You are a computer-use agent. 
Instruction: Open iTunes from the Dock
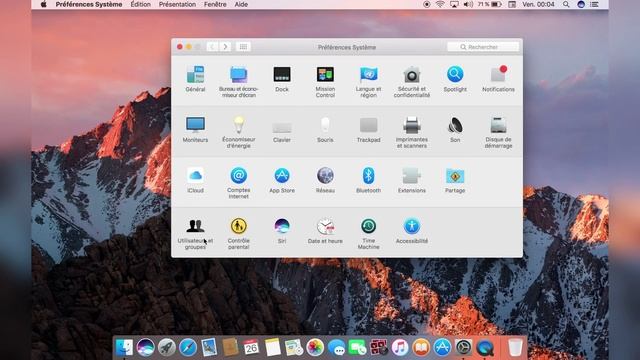(400, 348)
